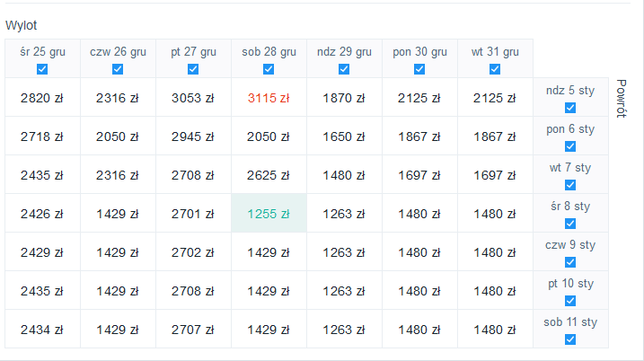Select the 1870 zł fare cell
Screen dimensions: 644x361
[344, 97]
